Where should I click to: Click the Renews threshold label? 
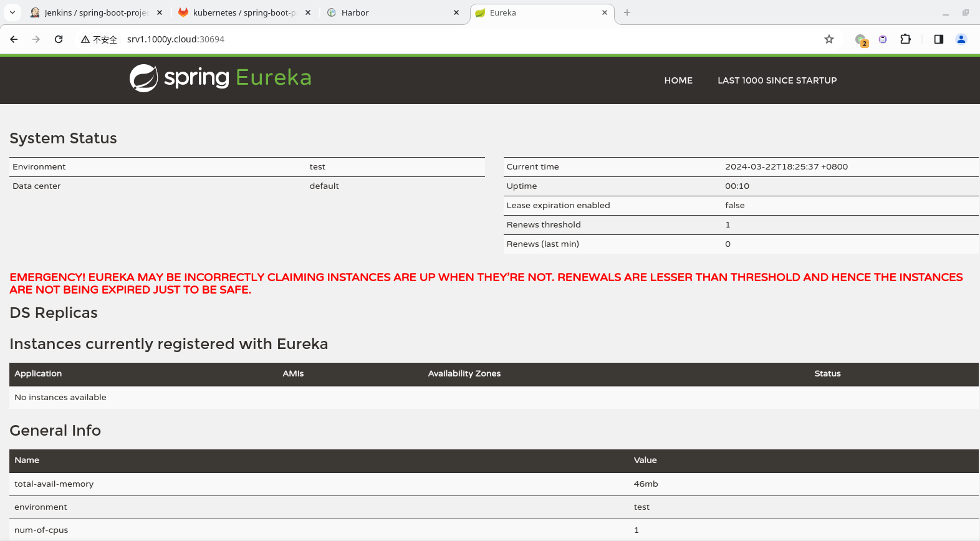click(x=544, y=224)
